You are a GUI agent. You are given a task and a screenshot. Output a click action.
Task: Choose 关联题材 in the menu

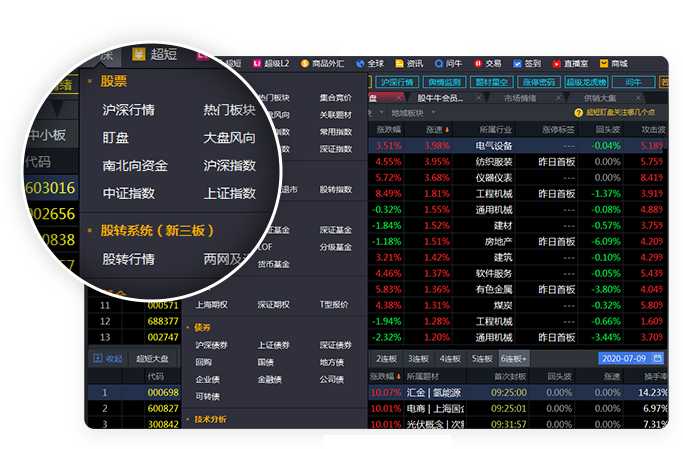coord(335,115)
